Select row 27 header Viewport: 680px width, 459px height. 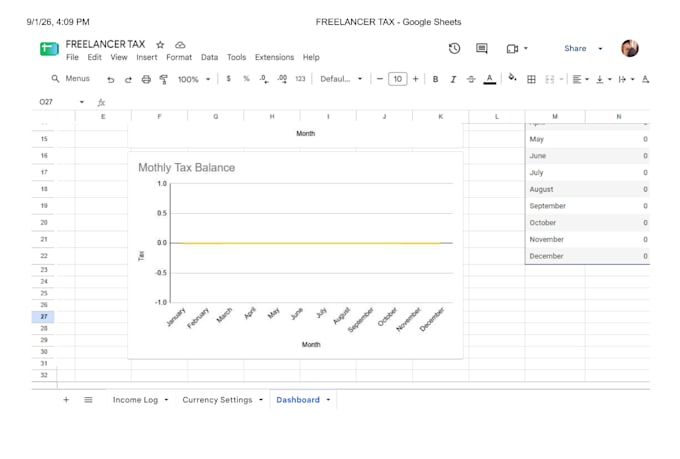coord(43,317)
